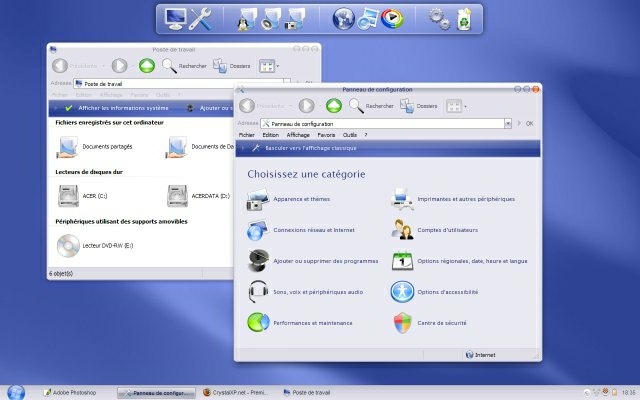This screenshot has width=640, height=400.
Task: Open Apparence et thèmes category
Action: (258, 199)
